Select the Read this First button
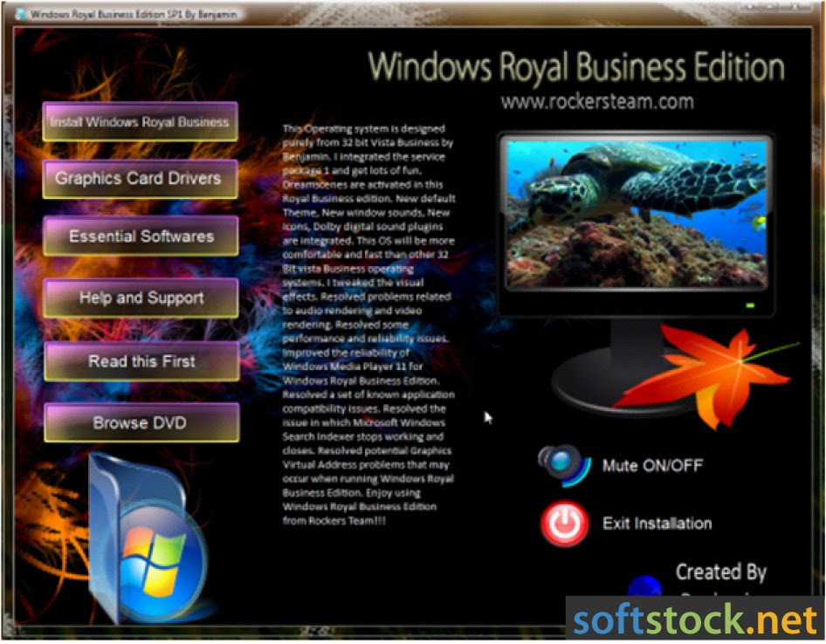 [x=141, y=361]
